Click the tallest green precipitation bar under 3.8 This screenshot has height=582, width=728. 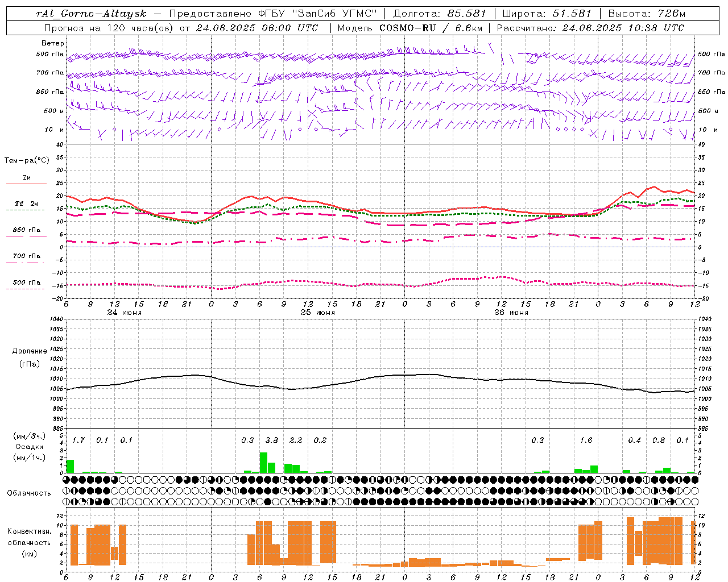click(263, 463)
